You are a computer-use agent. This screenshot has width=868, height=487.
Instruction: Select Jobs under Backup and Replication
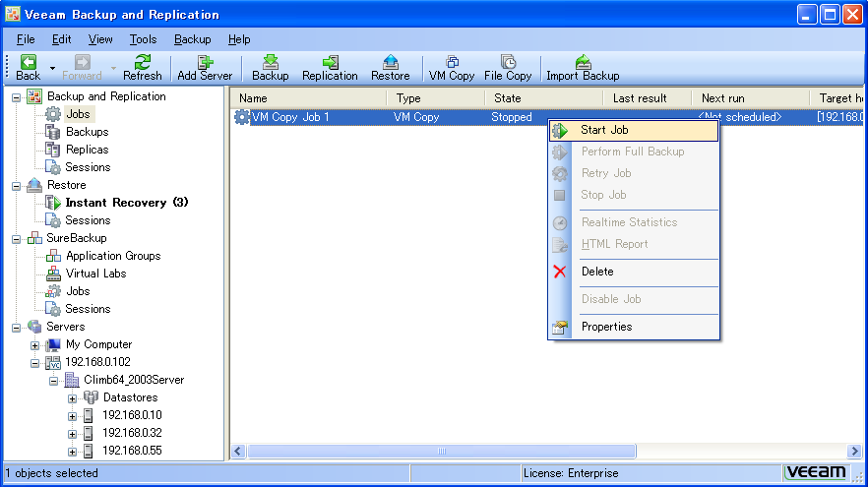tap(78, 114)
